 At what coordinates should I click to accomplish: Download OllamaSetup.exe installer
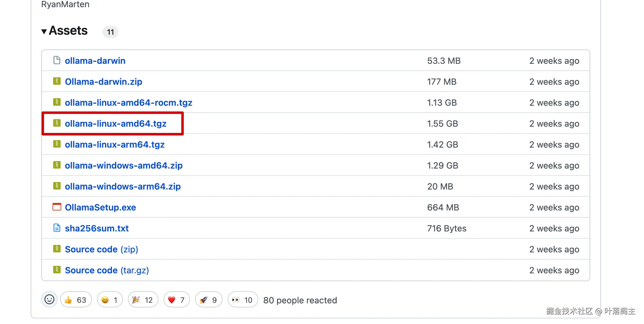pos(100,207)
